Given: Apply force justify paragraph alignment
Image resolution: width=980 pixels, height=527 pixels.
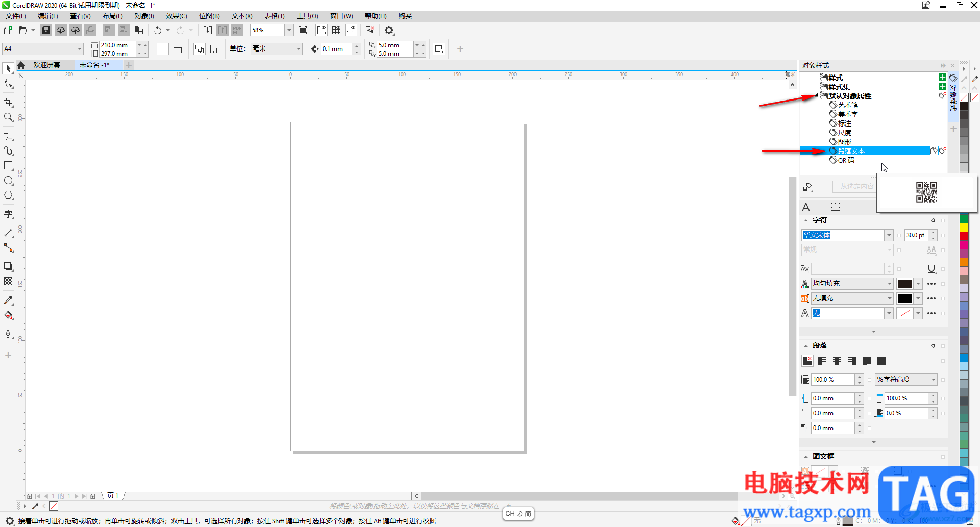Looking at the screenshot, I should 881,361.
